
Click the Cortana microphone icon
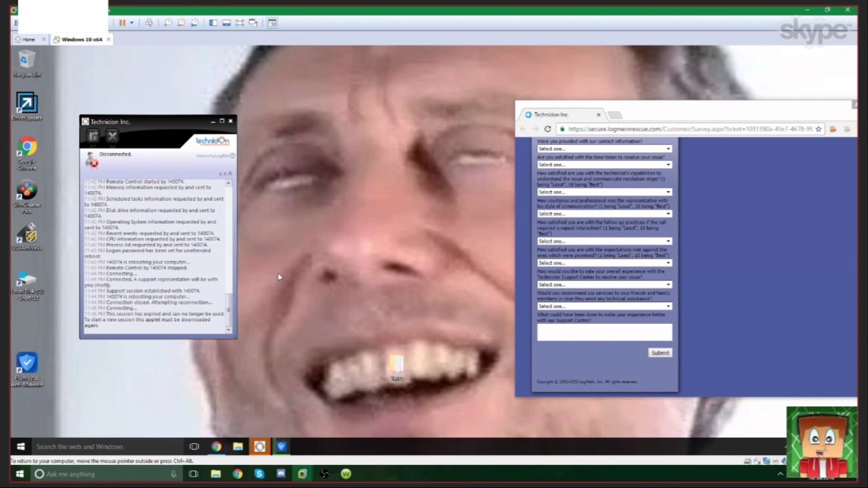click(x=174, y=474)
